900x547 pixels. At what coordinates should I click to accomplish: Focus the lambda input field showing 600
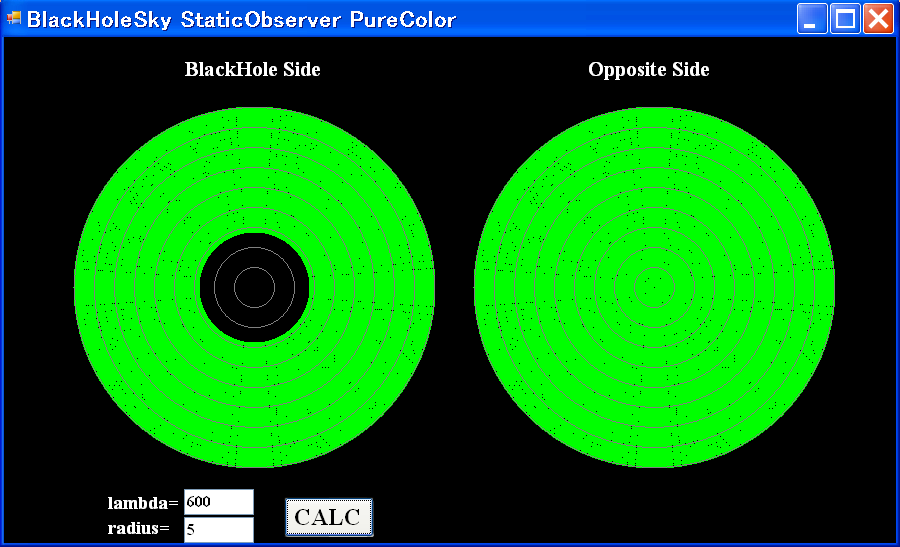click(x=218, y=502)
